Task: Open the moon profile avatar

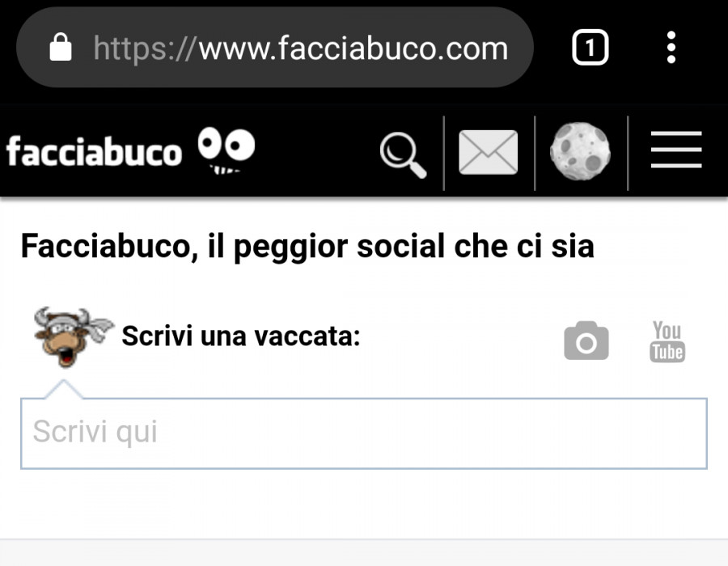Action: tap(580, 151)
